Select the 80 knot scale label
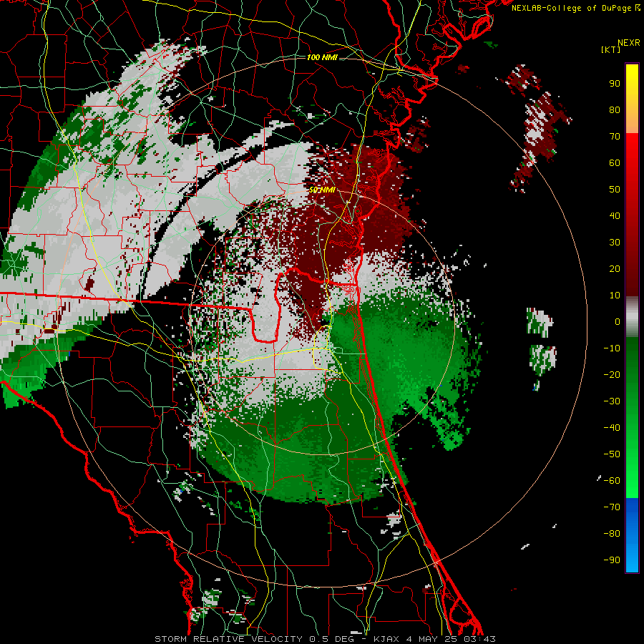 [x=615, y=109]
